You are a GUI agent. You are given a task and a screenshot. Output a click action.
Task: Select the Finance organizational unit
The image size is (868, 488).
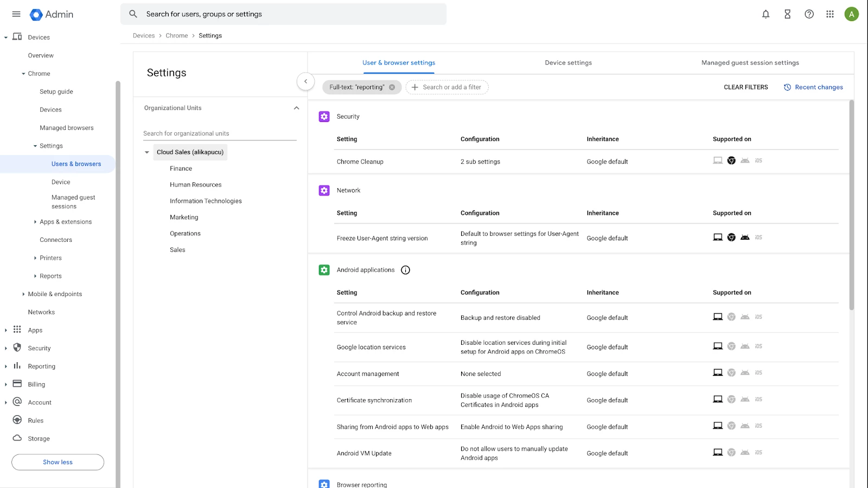[x=181, y=169]
